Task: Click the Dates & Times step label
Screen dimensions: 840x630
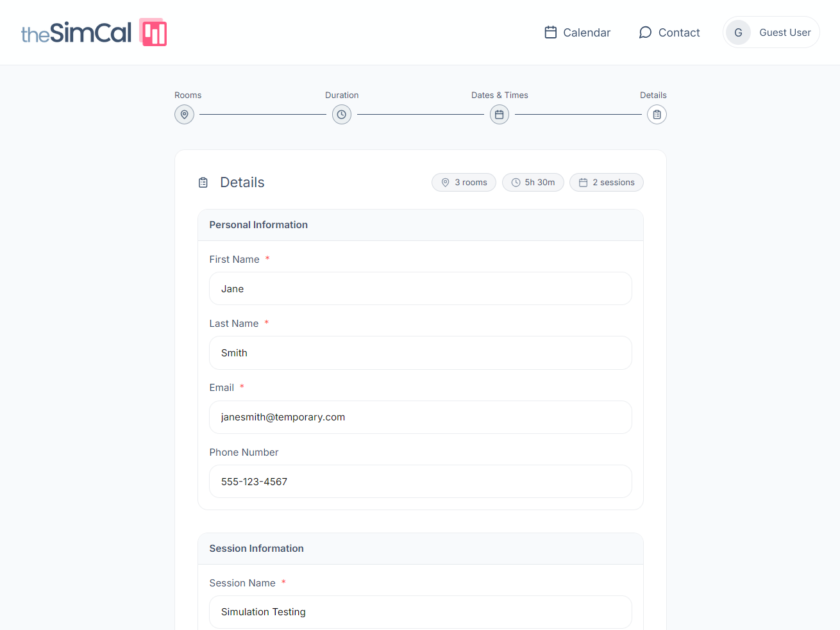Action: tap(500, 95)
